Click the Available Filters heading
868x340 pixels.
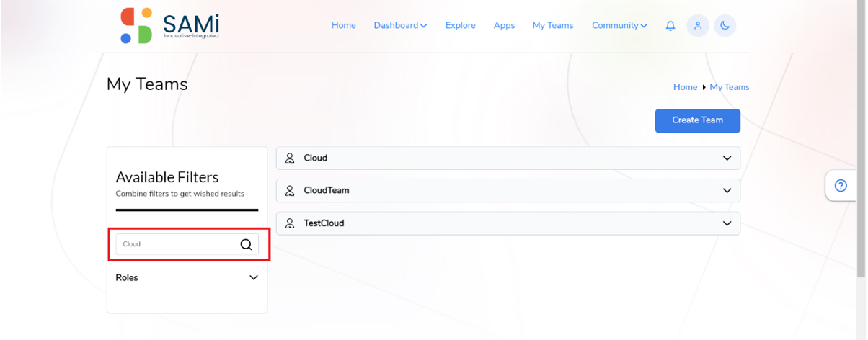pos(167,177)
